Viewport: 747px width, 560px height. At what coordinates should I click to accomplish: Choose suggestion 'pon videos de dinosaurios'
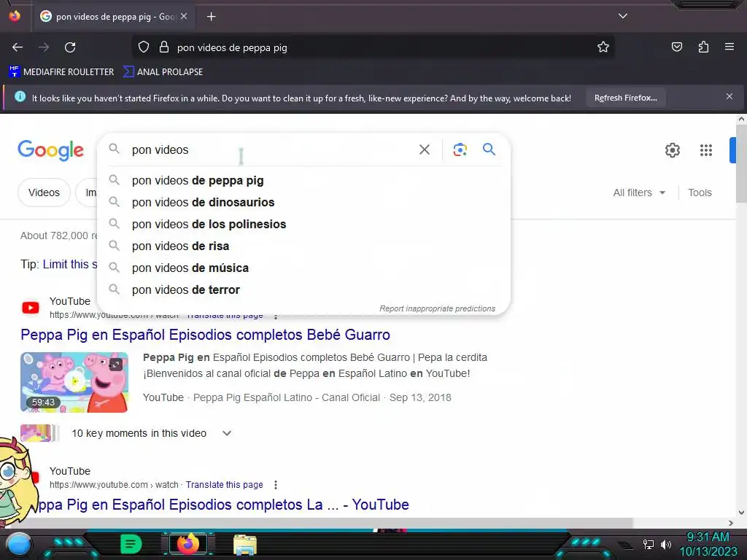click(304, 203)
